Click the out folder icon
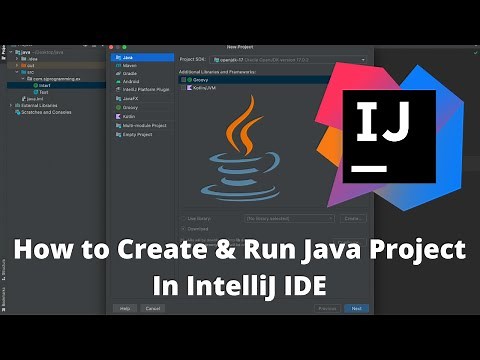This screenshot has width=480, height=360. pyautogui.click(x=23, y=66)
